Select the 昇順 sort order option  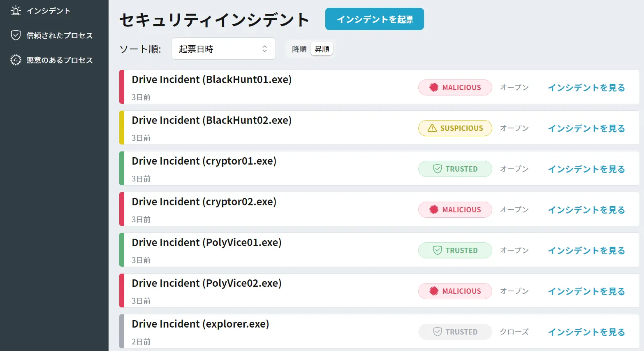(322, 49)
